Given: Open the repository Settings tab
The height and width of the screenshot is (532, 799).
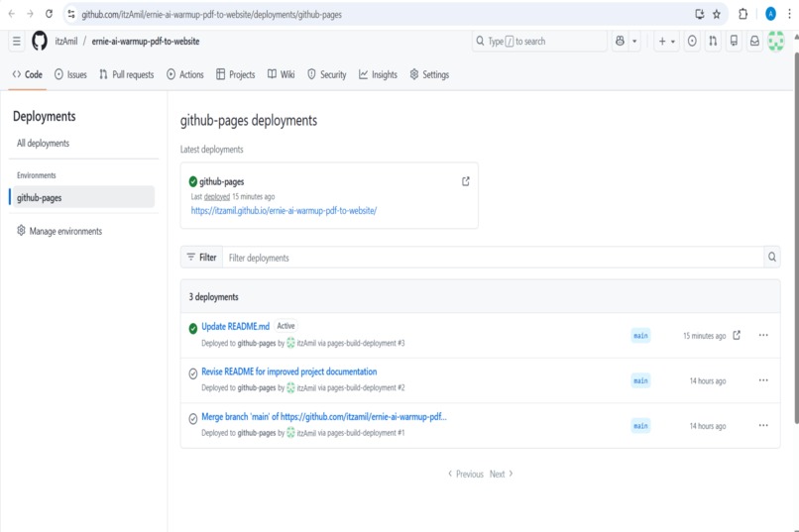Looking at the screenshot, I should (429, 74).
